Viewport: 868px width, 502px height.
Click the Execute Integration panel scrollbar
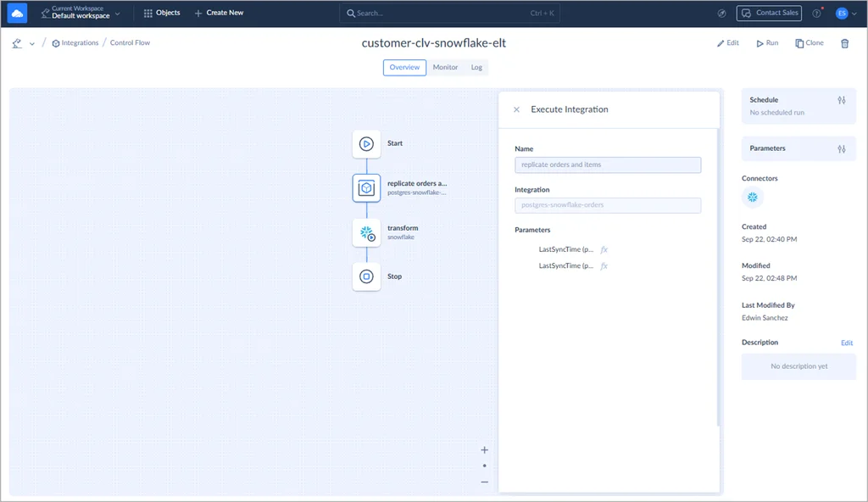(718, 277)
